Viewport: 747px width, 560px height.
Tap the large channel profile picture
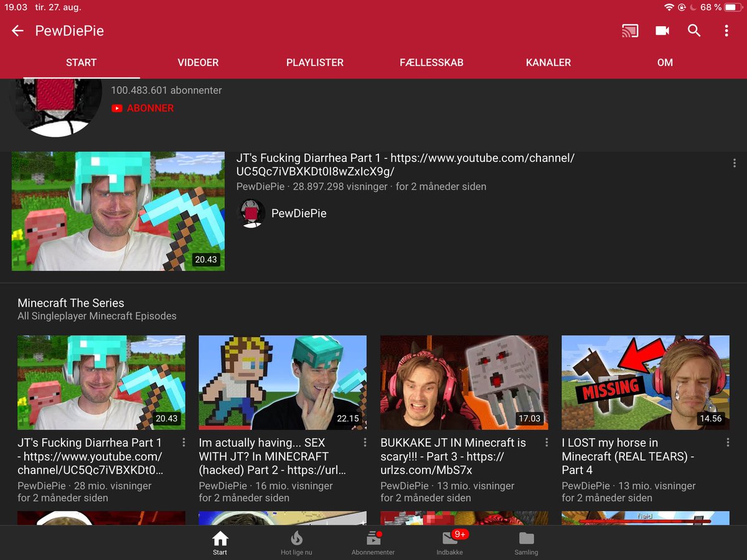56,106
